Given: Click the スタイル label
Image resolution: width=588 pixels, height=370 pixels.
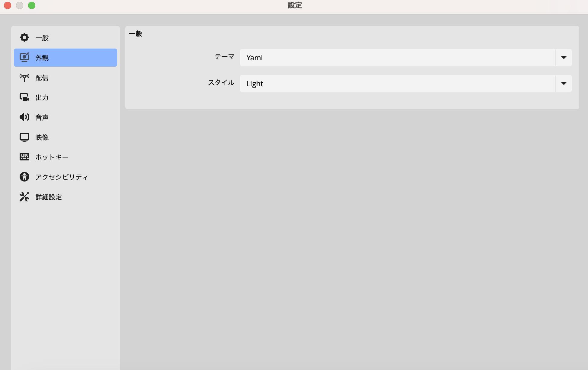Looking at the screenshot, I should click(221, 83).
